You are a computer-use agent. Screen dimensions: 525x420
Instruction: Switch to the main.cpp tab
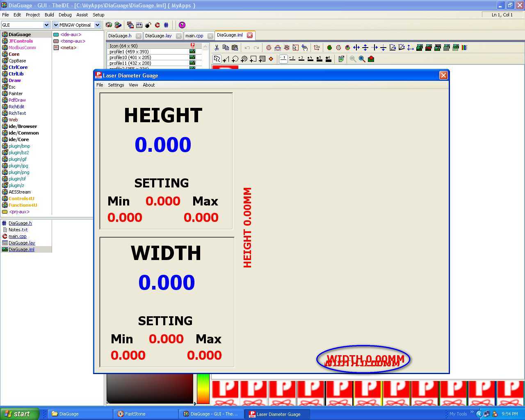pyautogui.click(x=194, y=36)
